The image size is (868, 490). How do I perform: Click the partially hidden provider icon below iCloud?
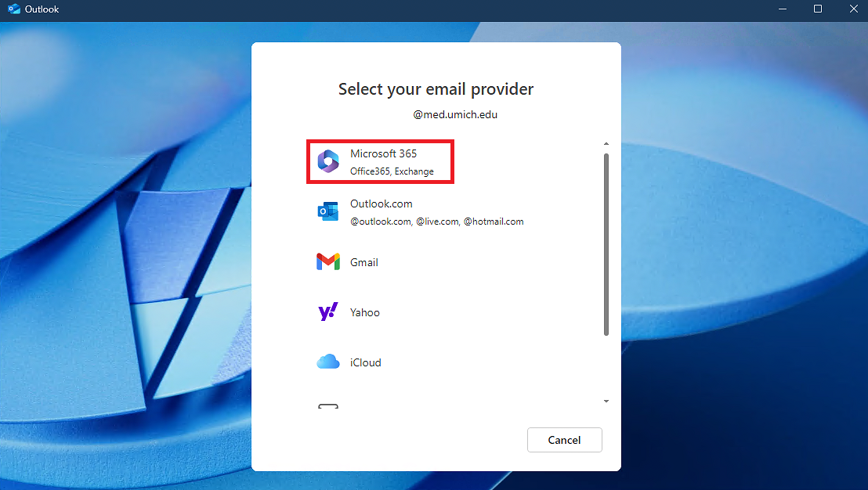pos(327,406)
